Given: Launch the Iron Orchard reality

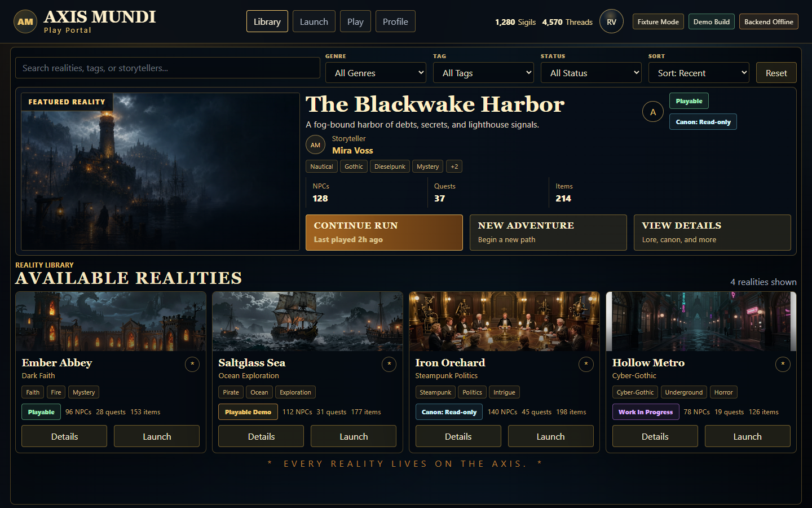Looking at the screenshot, I should pos(551,436).
